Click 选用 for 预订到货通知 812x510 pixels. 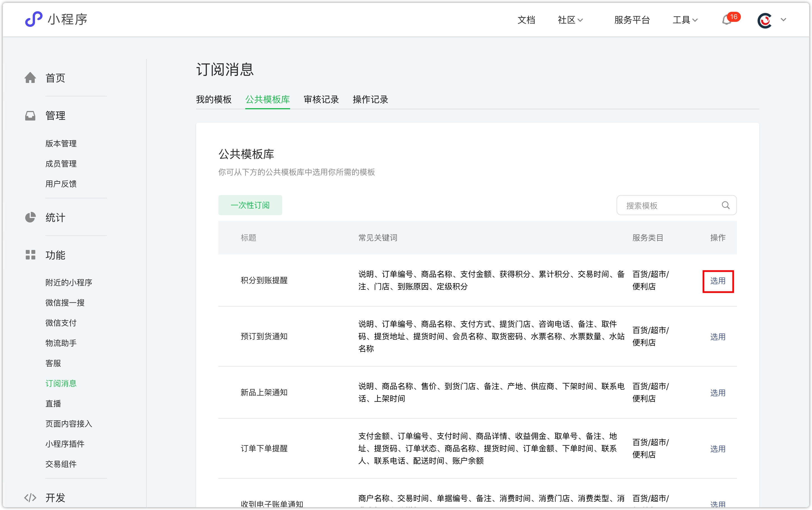718,337
